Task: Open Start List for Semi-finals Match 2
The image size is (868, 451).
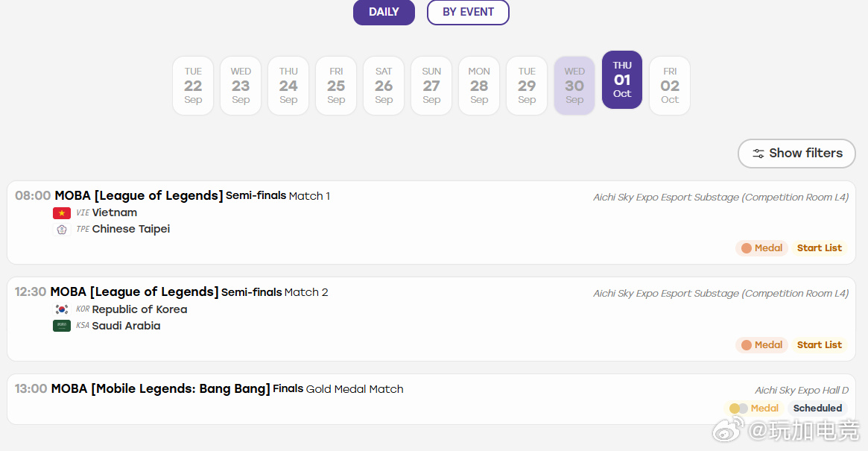Action: click(x=820, y=345)
